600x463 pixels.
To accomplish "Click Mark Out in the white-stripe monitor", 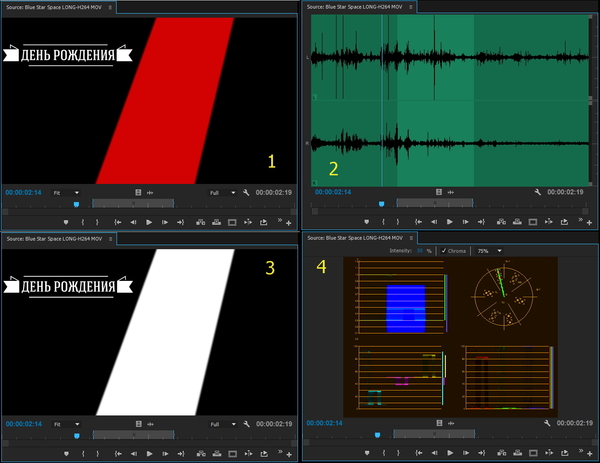I will coord(97,452).
